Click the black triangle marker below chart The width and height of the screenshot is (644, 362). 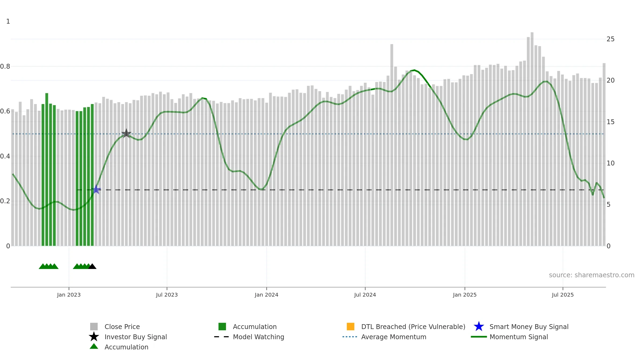[x=92, y=266]
